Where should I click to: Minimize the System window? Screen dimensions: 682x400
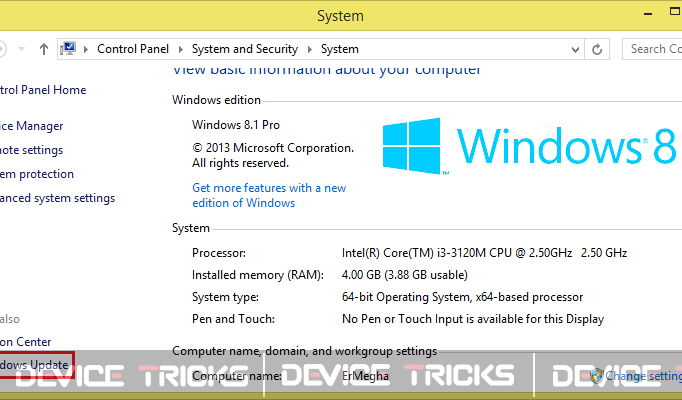tap(648, 14)
